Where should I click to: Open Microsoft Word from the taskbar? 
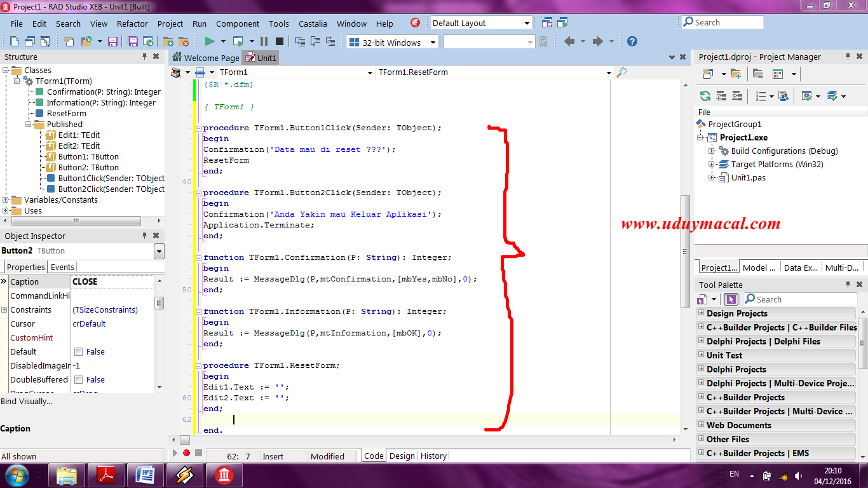pyautogui.click(x=145, y=475)
